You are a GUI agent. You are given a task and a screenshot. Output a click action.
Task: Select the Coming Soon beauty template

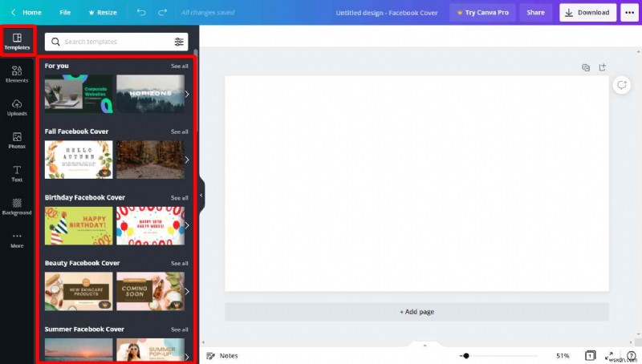click(150, 292)
